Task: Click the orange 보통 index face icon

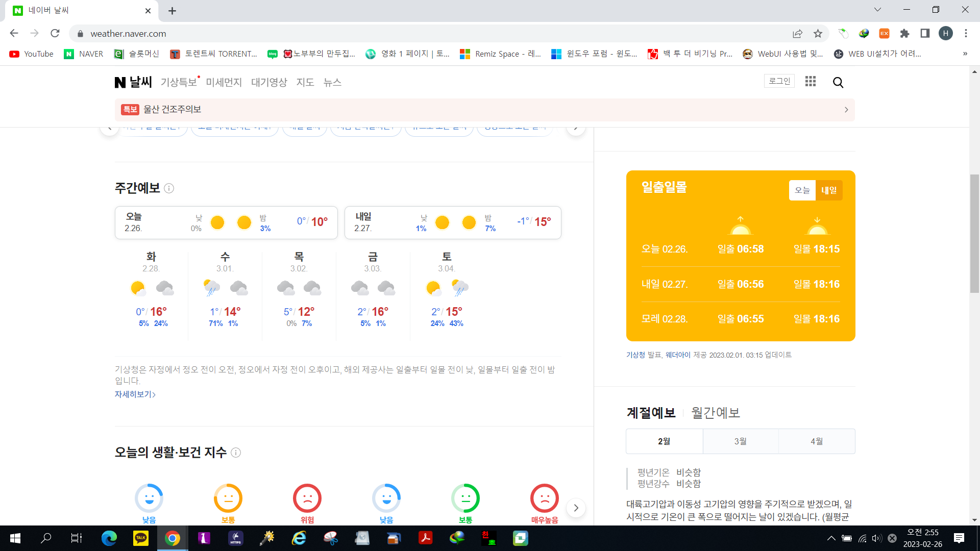Action: tap(228, 498)
